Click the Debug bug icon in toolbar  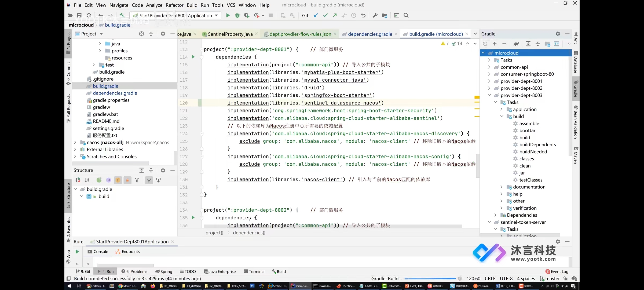(x=237, y=16)
